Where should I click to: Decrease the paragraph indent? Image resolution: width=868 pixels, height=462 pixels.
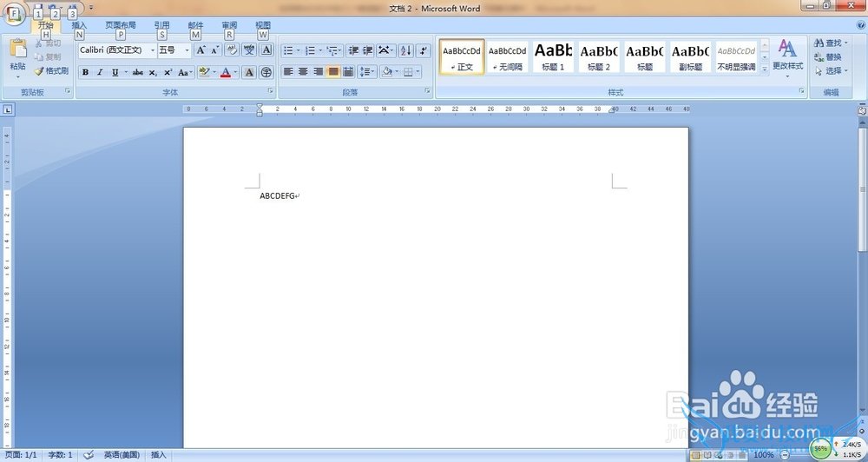pyautogui.click(x=353, y=50)
